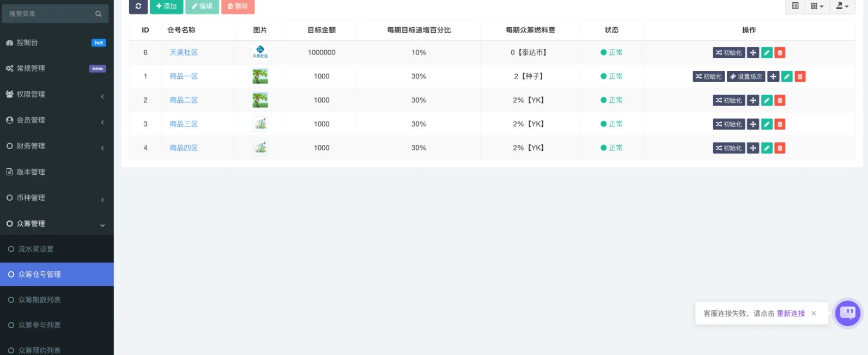This screenshot has width=868, height=355.
Task: Expand the 权限管理 sidebar menu
Action: (57, 94)
